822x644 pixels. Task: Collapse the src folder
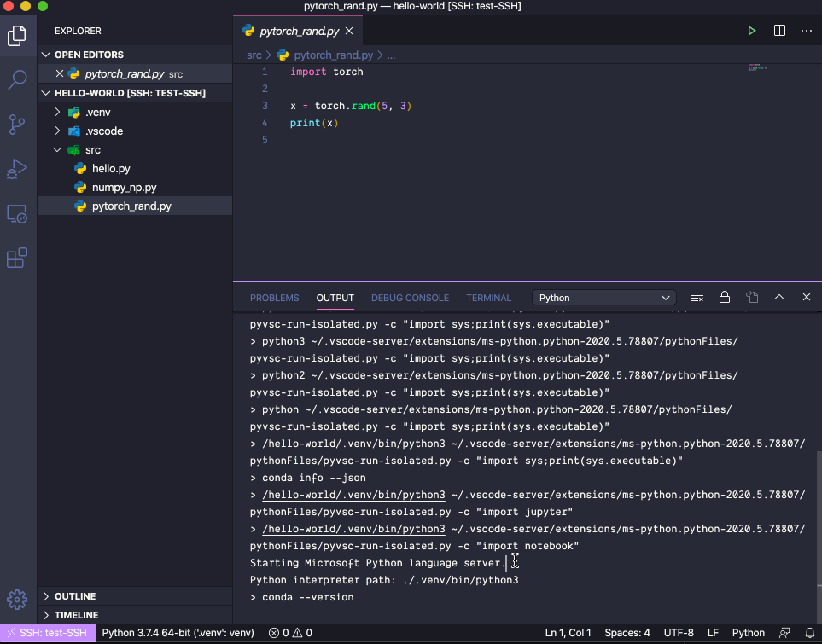click(58, 149)
